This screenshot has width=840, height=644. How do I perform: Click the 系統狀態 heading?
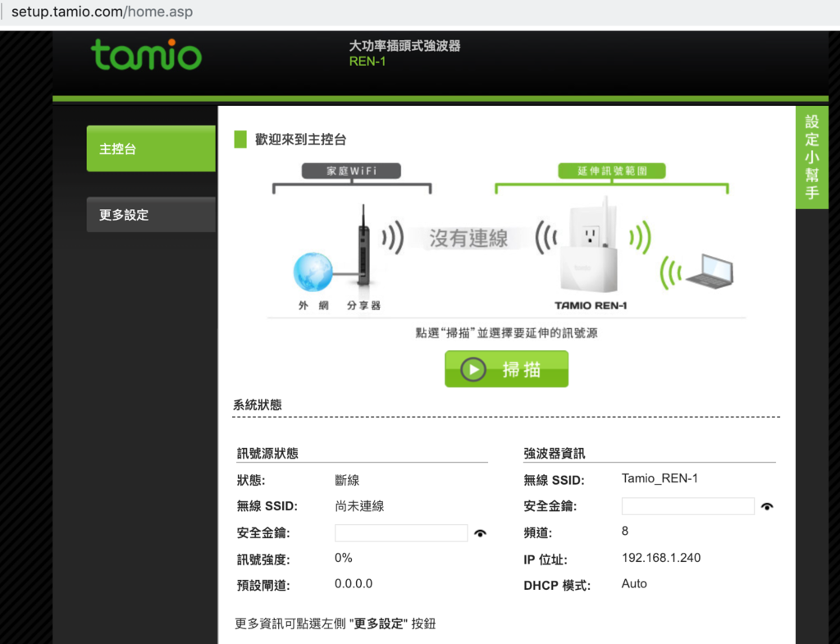(258, 405)
